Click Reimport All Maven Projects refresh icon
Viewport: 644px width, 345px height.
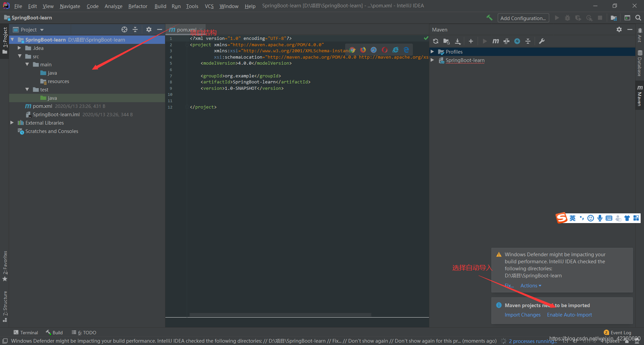point(436,41)
